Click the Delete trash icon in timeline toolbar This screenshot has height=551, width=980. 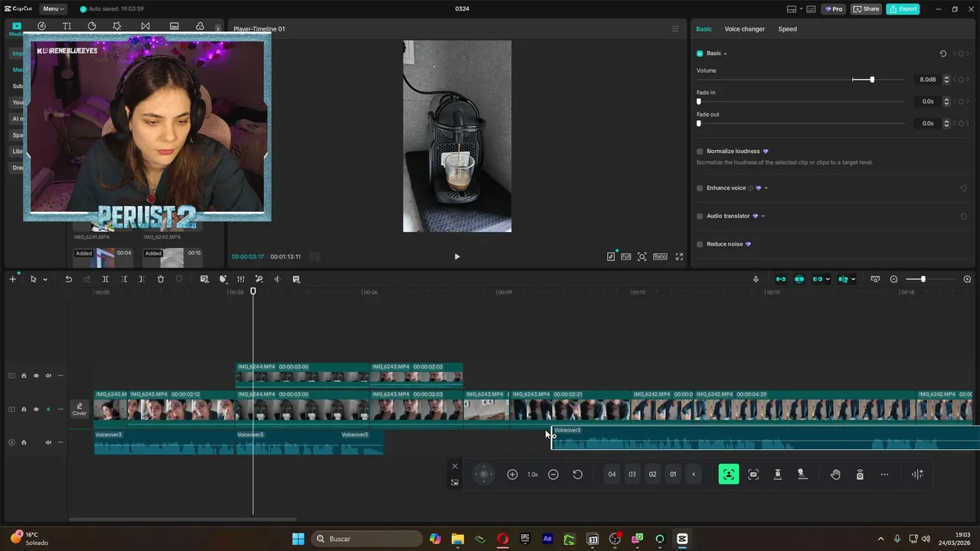click(160, 279)
